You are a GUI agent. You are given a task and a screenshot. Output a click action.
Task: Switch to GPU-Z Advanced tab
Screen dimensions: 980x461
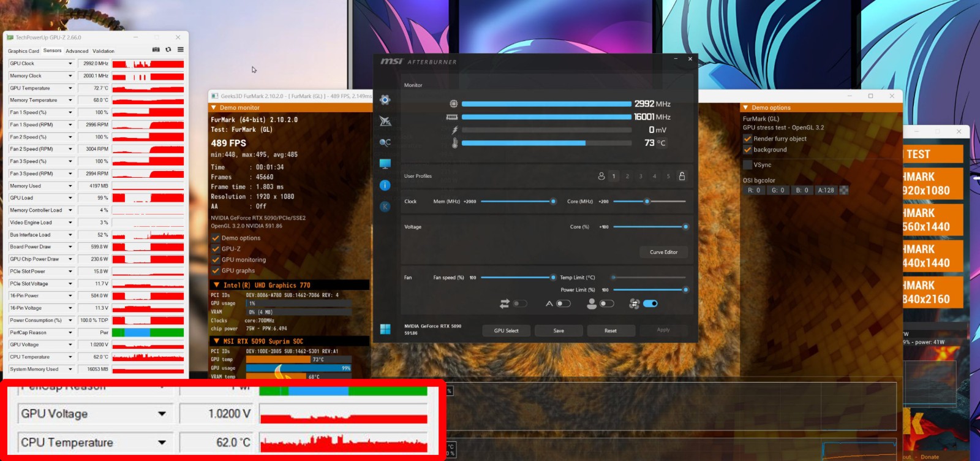(77, 51)
